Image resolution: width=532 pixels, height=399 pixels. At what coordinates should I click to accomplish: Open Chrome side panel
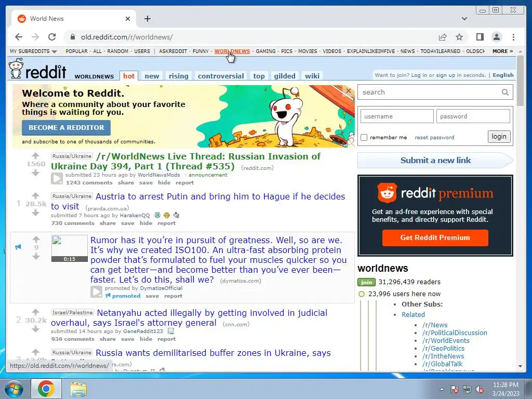[480, 37]
